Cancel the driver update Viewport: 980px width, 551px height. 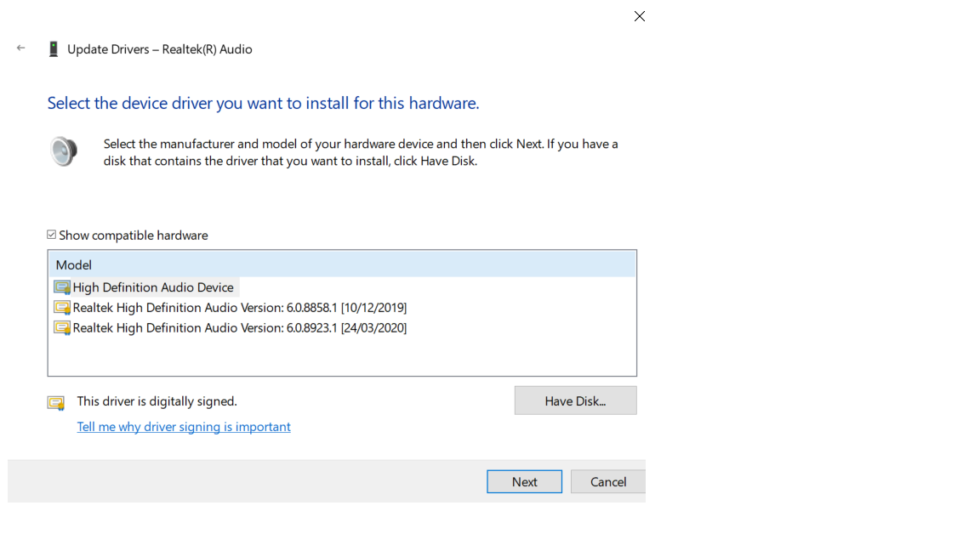[608, 481]
